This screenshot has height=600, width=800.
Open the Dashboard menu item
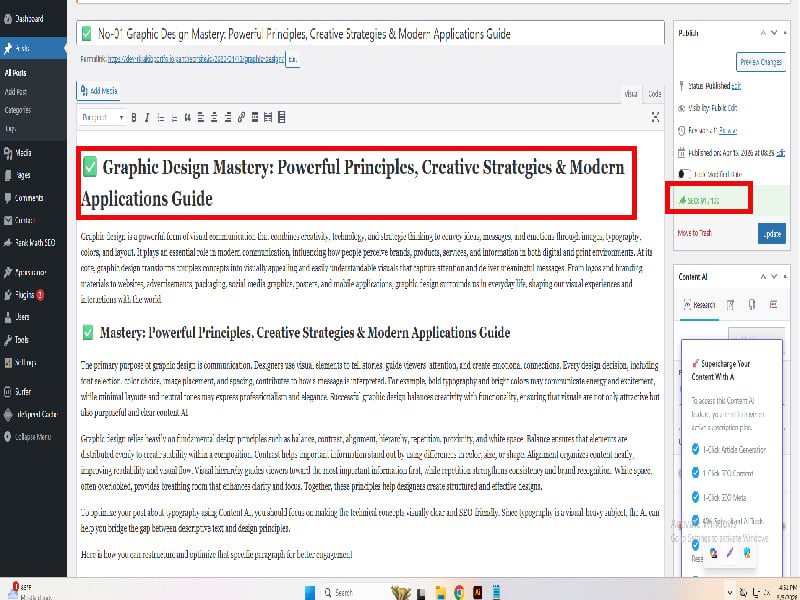29,19
